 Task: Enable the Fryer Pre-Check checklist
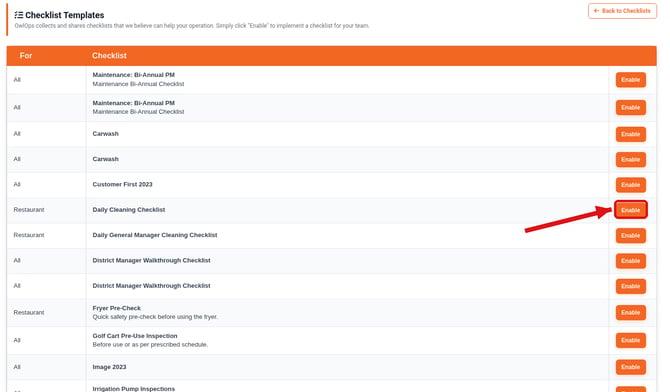click(631, 312)
